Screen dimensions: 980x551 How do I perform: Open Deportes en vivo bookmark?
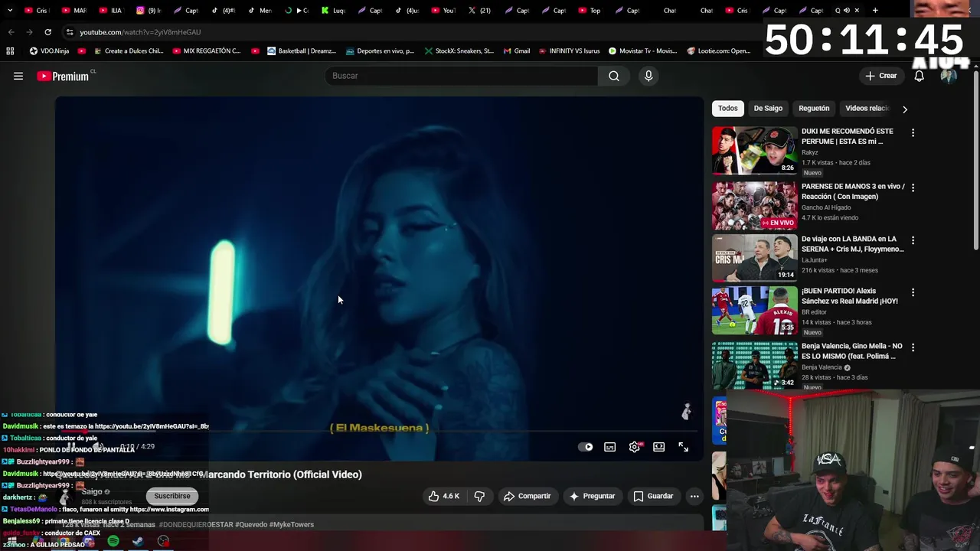[x=380, y=51]
